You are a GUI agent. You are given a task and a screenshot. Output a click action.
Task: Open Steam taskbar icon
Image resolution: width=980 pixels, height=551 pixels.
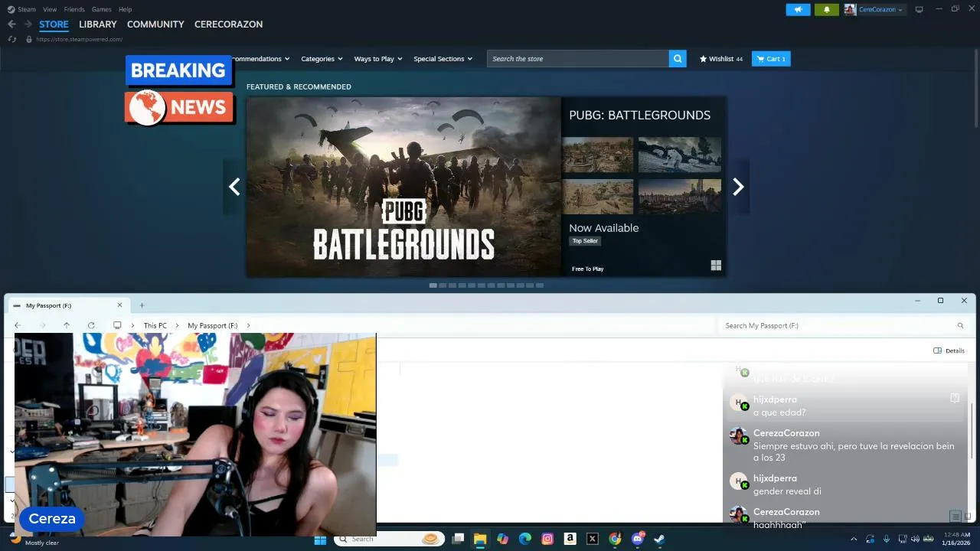tap(659, 539)
